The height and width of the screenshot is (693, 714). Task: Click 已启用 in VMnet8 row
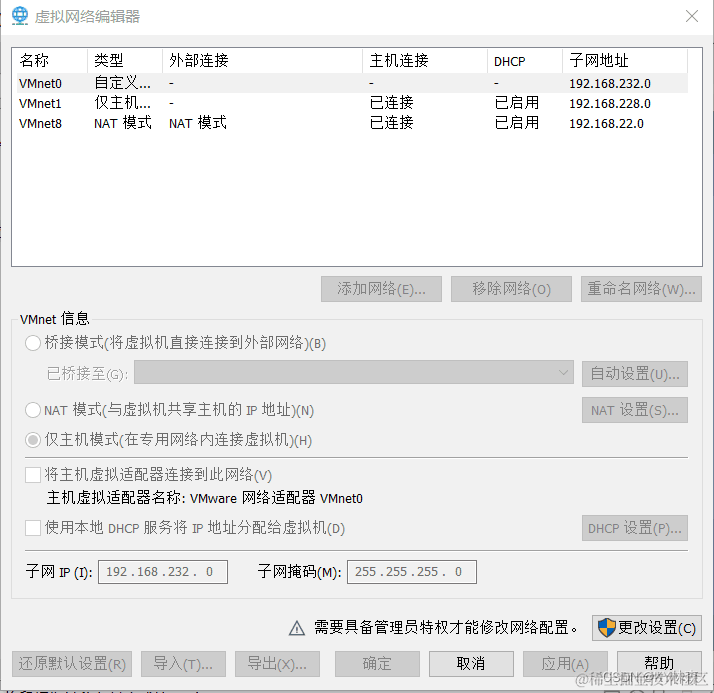tap(517, 123)
